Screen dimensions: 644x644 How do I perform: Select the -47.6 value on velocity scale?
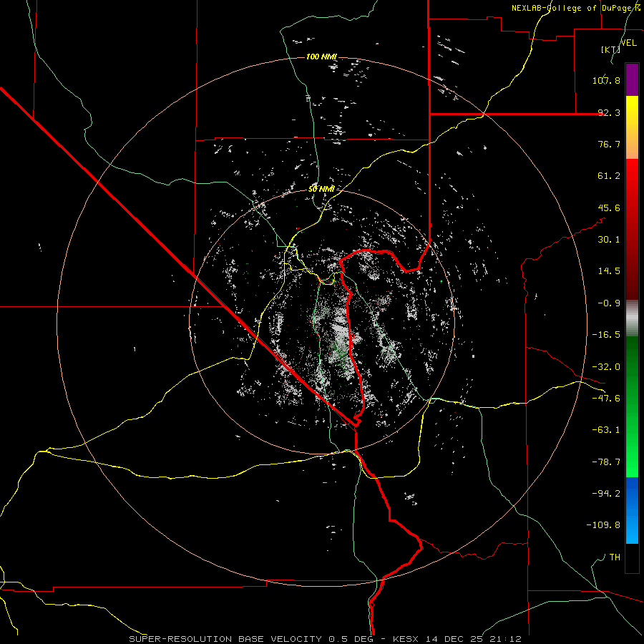[x=606, y=399]
